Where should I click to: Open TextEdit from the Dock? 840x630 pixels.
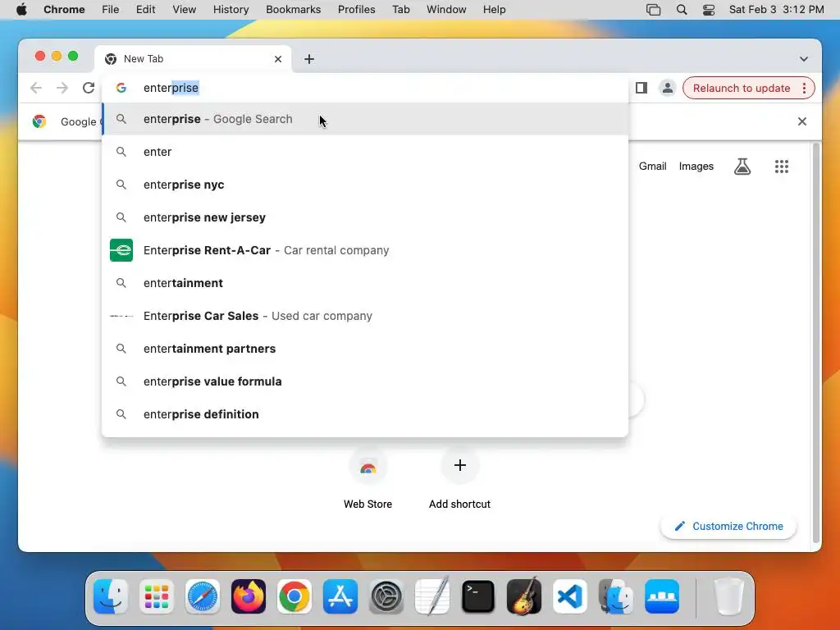[x=432, y=596]
